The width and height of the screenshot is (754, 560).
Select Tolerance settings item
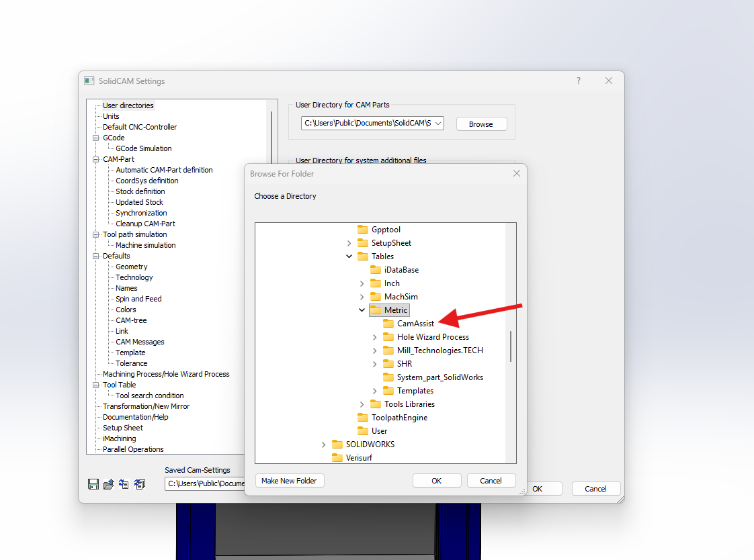click(x=131, y=363)
